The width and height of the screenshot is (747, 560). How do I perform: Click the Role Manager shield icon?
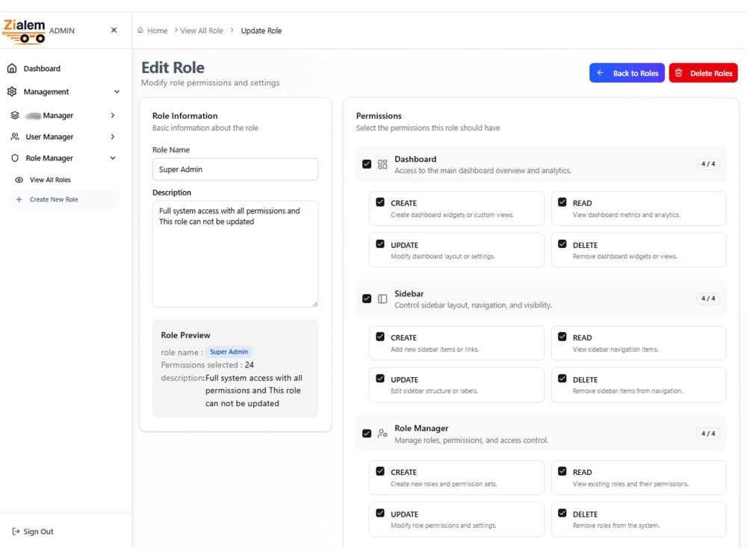(15, 158)
